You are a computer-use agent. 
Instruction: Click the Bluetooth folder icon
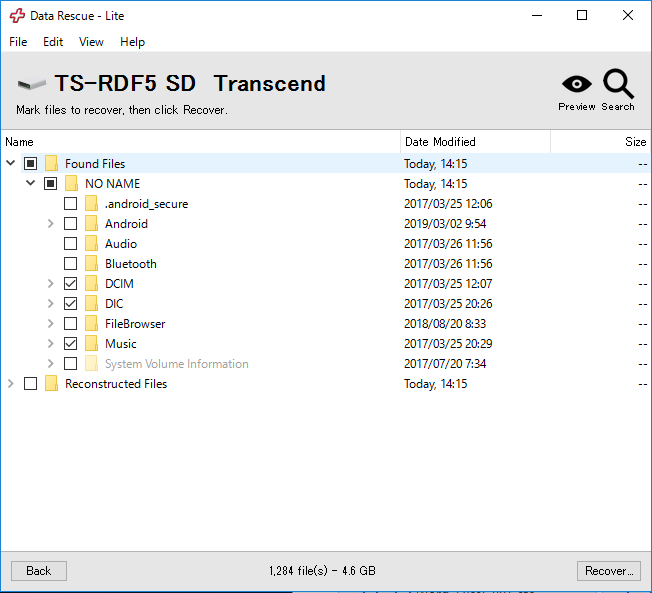click(x=91, y=264)
